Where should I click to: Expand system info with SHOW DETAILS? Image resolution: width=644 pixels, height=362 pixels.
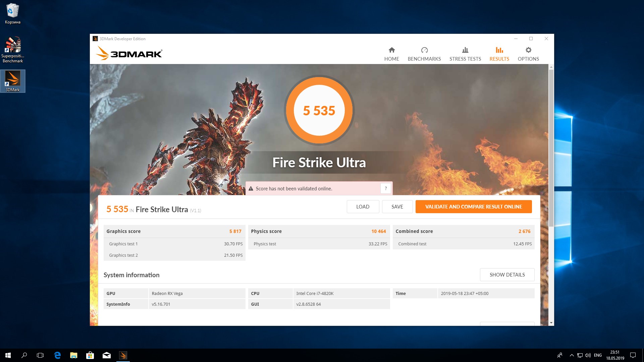507,275
